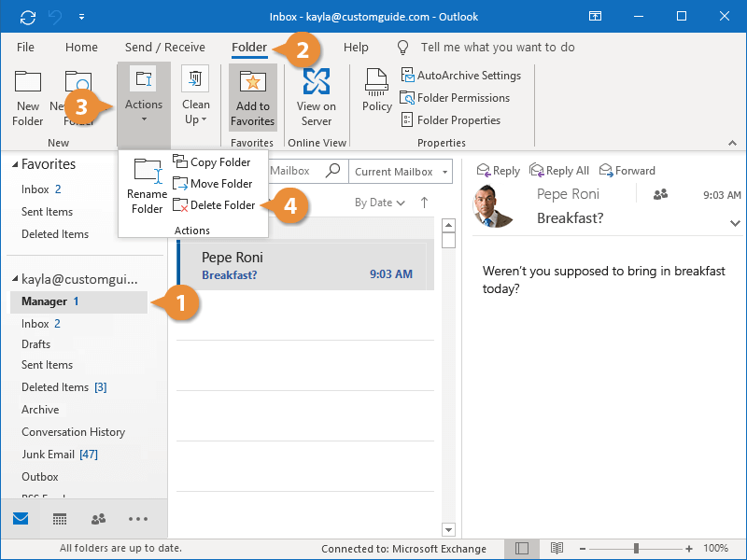Open the Drafts folder
The image size is (747, 560).
35,344
